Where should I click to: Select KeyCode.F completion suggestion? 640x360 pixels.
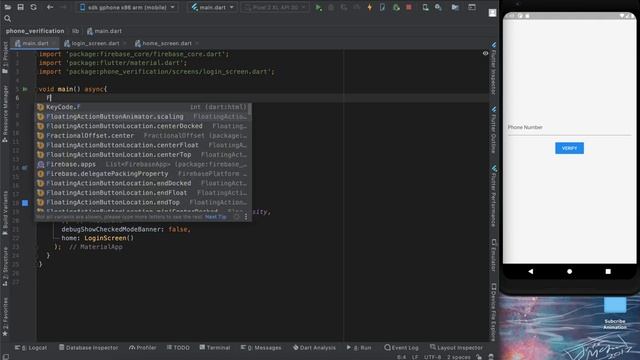(143, 107)
